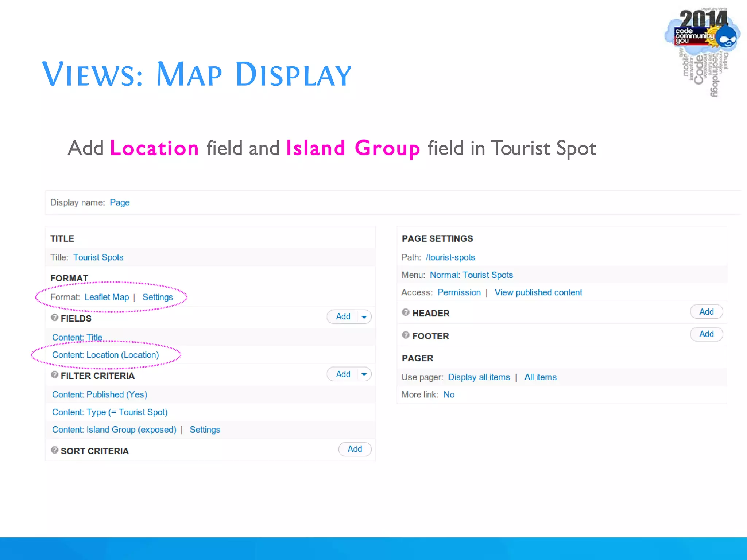This screenshot has height=560, width=747.
Task: Change the Leaflet Map format
Action: point(107,297)
